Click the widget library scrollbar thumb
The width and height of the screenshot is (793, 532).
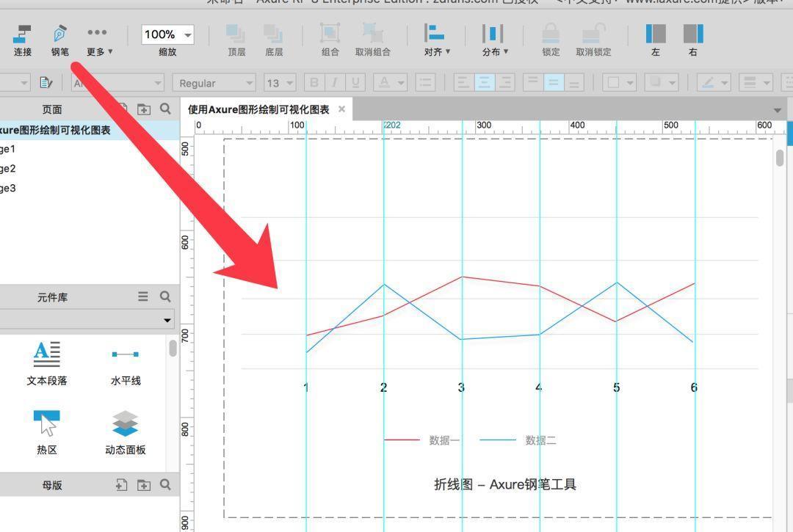click(173, 348)
